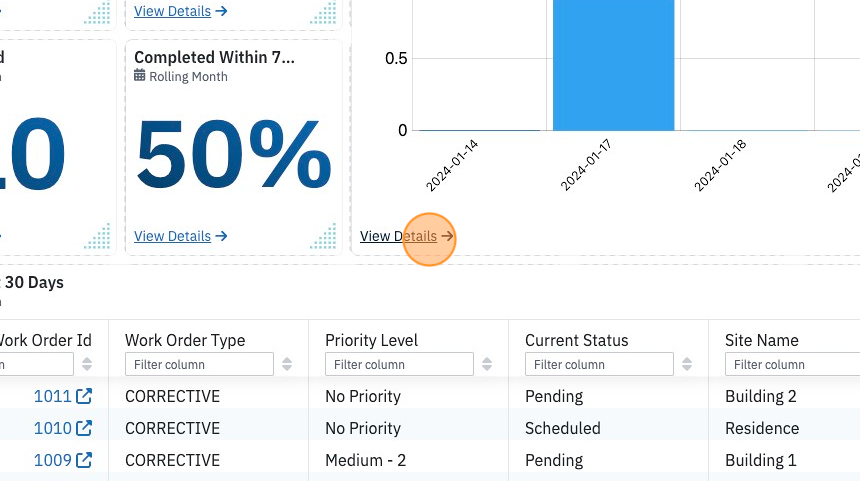Click the Site Name filter field
The image size is (860, 481).
click(793, 364)
